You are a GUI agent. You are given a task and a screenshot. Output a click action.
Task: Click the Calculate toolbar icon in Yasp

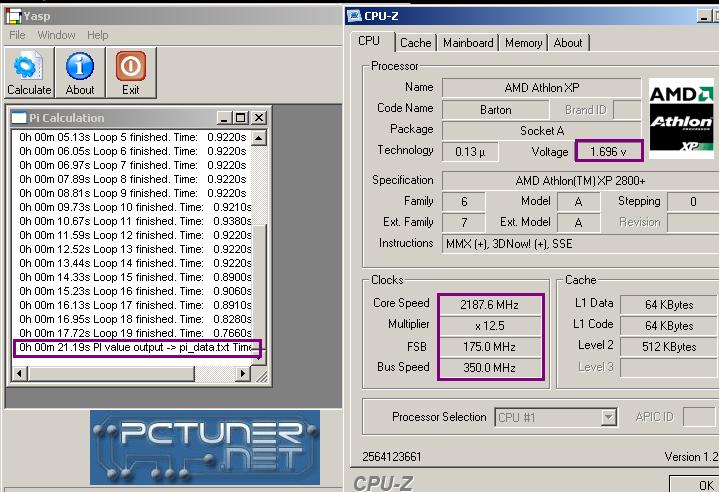(29, 72)
